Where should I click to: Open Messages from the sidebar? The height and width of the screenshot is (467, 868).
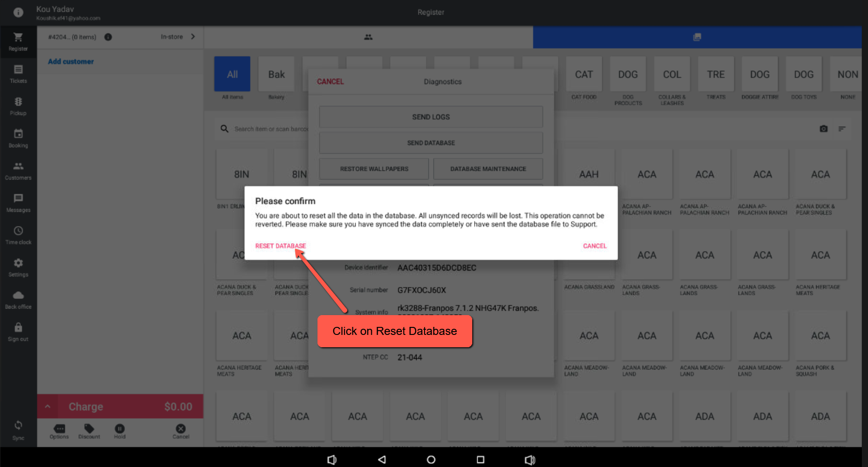pyautogui.click(x=18, y=203)
